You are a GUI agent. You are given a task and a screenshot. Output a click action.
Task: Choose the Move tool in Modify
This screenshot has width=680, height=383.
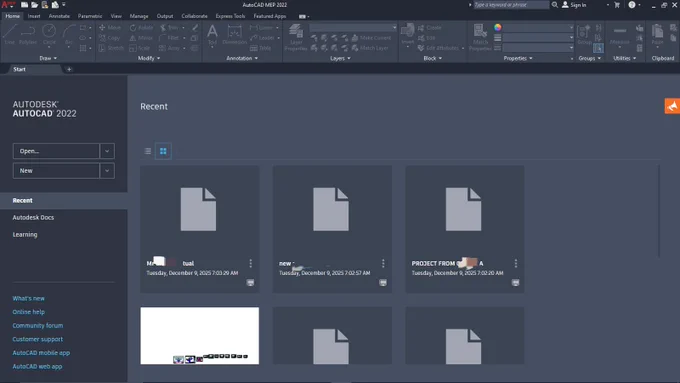pyautogui.click(x=110, y=27)
